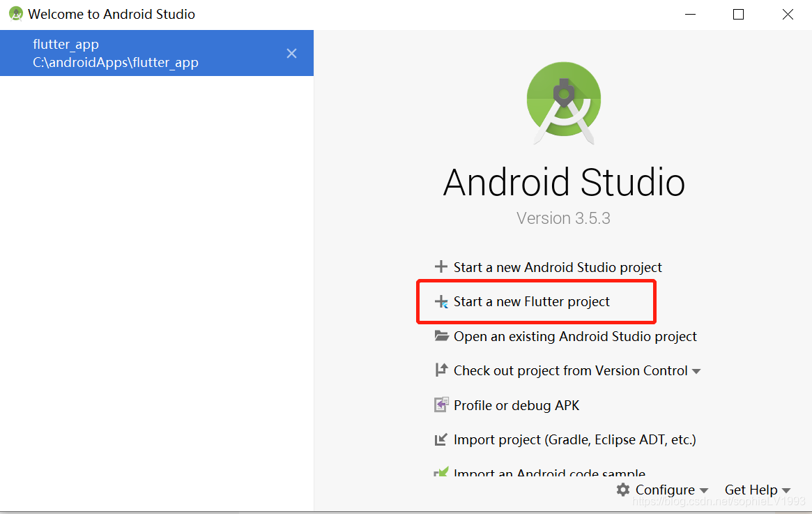The height and width of the screenshot is (514, 812).
Task: Click the folder icon for opening existing project
Action: 441,335
